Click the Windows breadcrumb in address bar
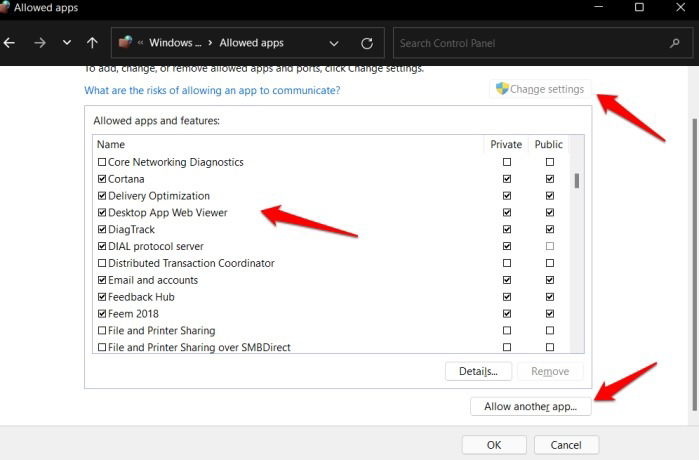 (175, 43)
